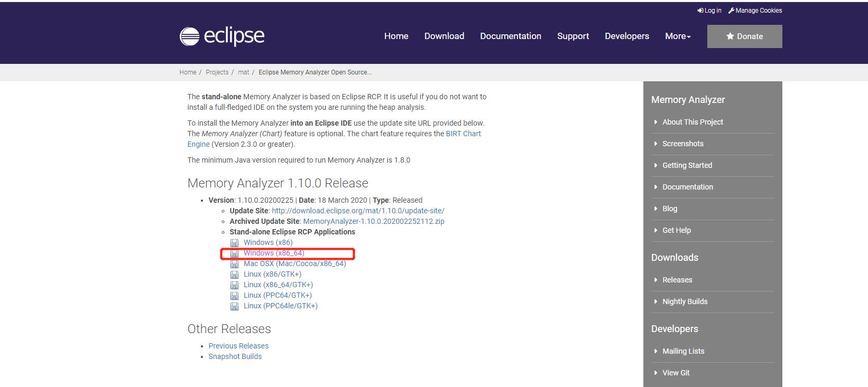Click the caret beside Getting Started

click(656, 165)
